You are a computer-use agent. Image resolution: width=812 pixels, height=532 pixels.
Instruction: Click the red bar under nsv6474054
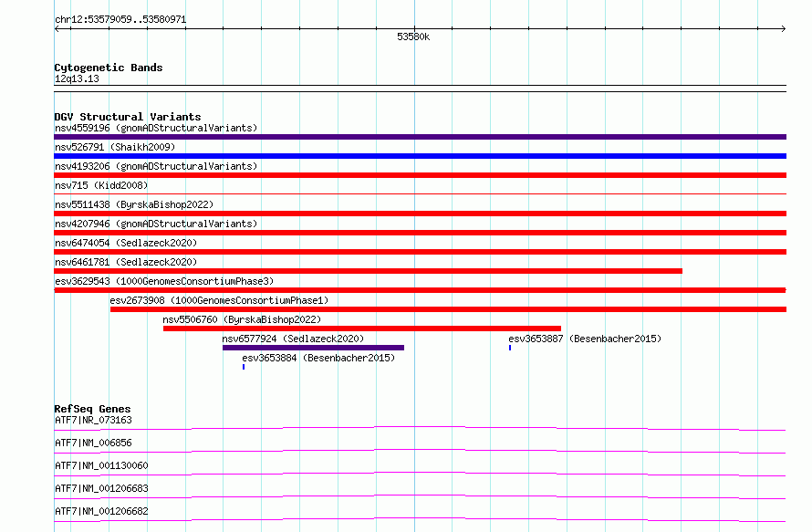coord(420,252)
